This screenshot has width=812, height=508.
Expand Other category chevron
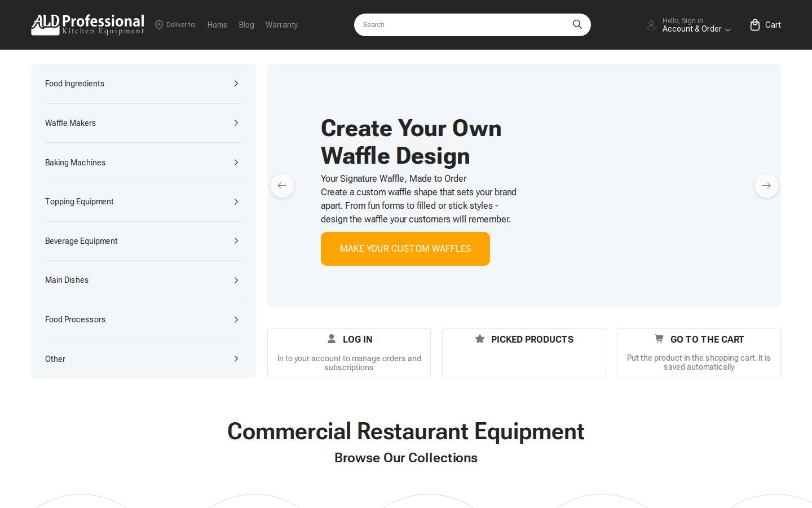(x=236, y=359)
